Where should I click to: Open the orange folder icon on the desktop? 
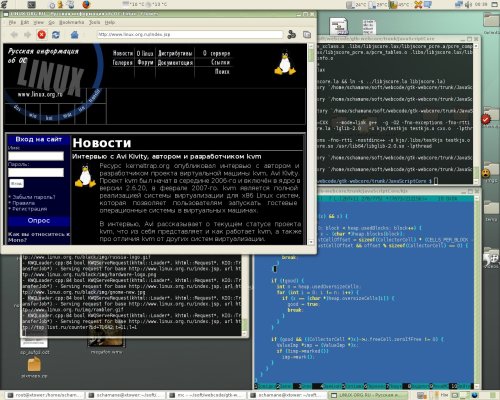(x=34, y=364)
